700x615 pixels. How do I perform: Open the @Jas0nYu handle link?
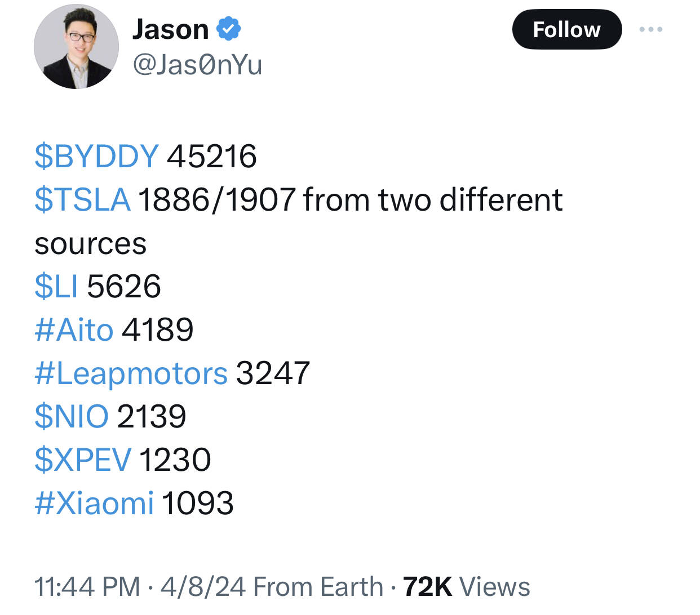click(197, 65)
